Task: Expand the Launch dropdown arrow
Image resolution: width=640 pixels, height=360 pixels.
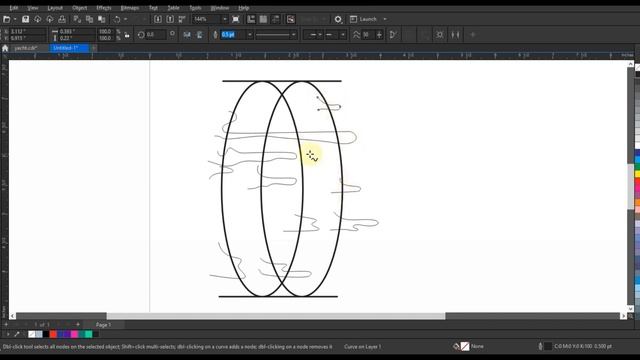Action: (384, 19)
